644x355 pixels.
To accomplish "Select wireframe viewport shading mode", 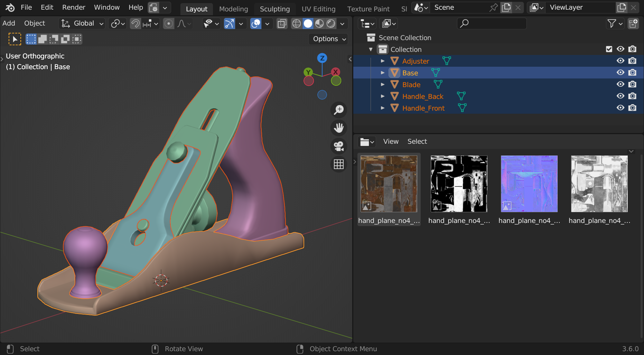I will 296,24.
